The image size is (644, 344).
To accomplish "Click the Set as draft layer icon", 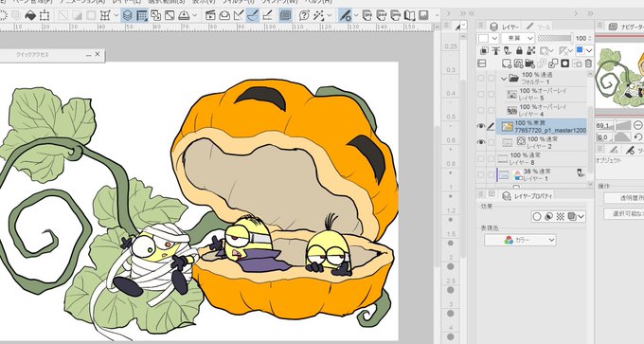I will click(x=508, y=50).
